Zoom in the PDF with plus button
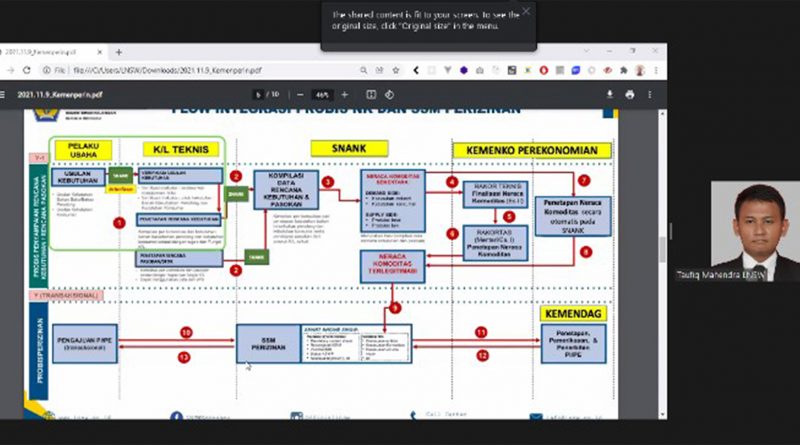800x445 pixels. point(343,94)
